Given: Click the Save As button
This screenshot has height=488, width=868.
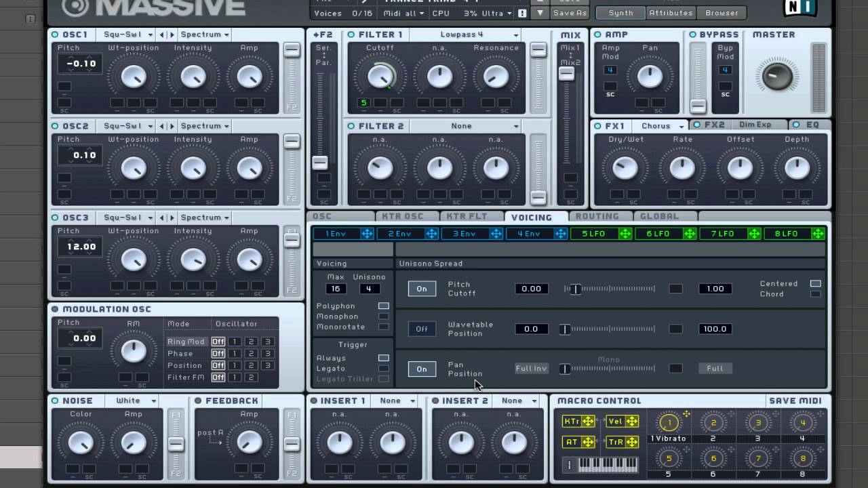Looking at the screenshot, I should (570, 13).
